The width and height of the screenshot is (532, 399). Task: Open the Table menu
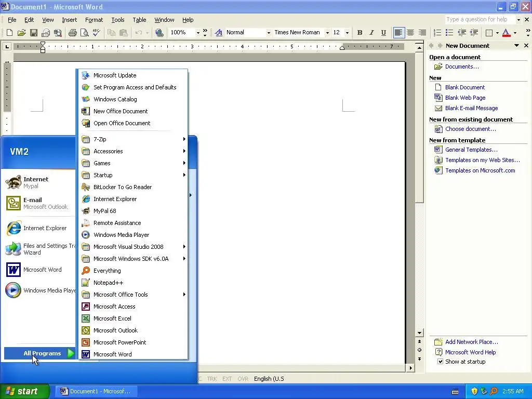139,20
